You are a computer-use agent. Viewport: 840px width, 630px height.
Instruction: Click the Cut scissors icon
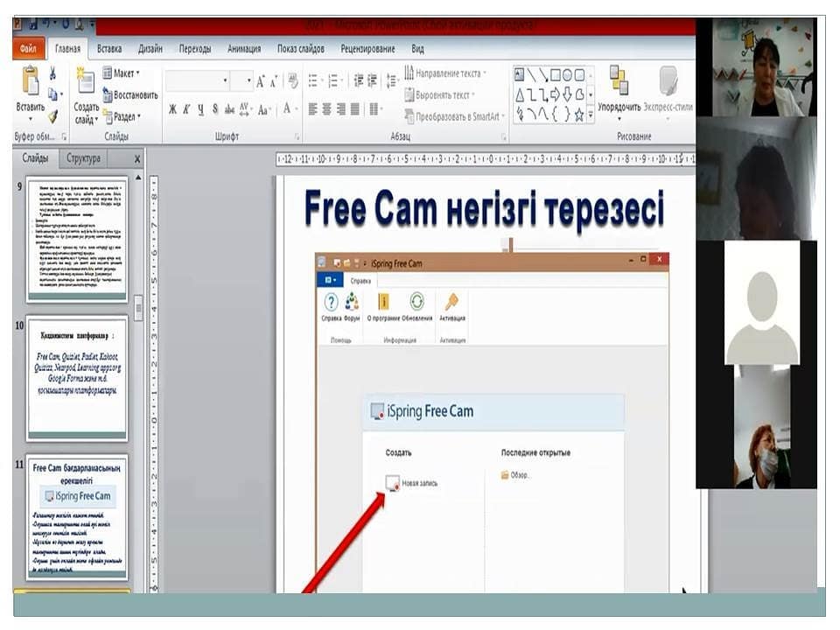pyautogui.click(x=52, y=73)
